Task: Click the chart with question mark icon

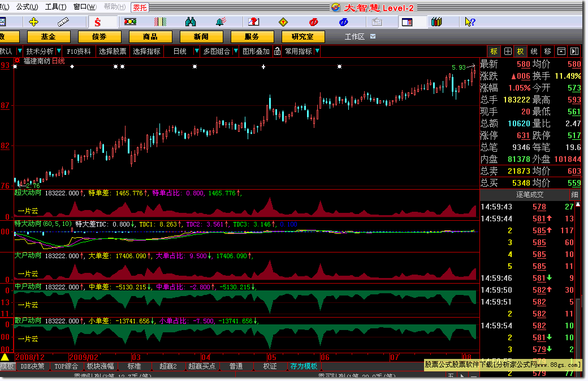Action: [253, 22]
